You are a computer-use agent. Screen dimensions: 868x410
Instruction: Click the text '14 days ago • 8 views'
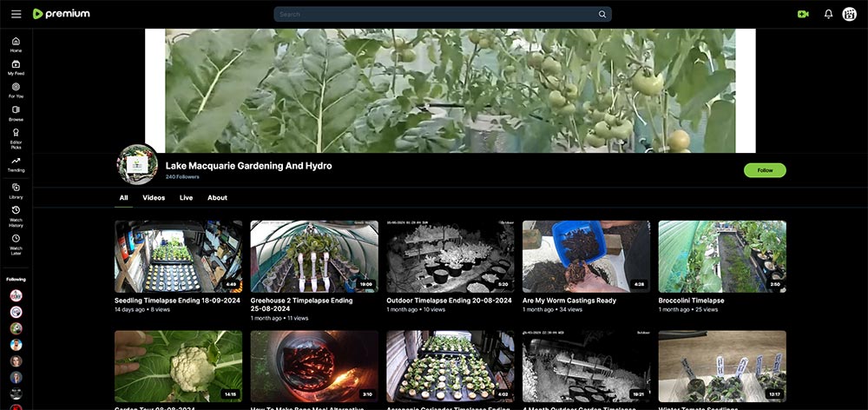tap(142, 310)
